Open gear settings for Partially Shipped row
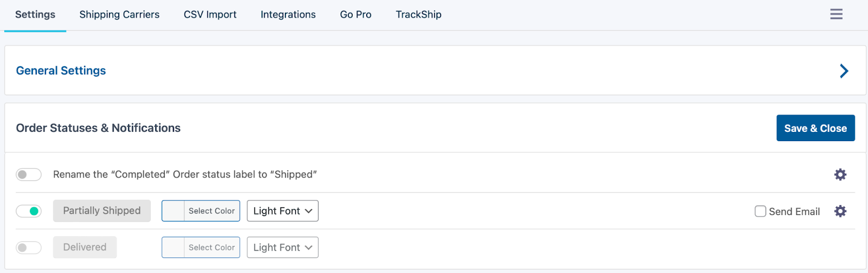Screen dimensions: 868x273 coord(840,211)
